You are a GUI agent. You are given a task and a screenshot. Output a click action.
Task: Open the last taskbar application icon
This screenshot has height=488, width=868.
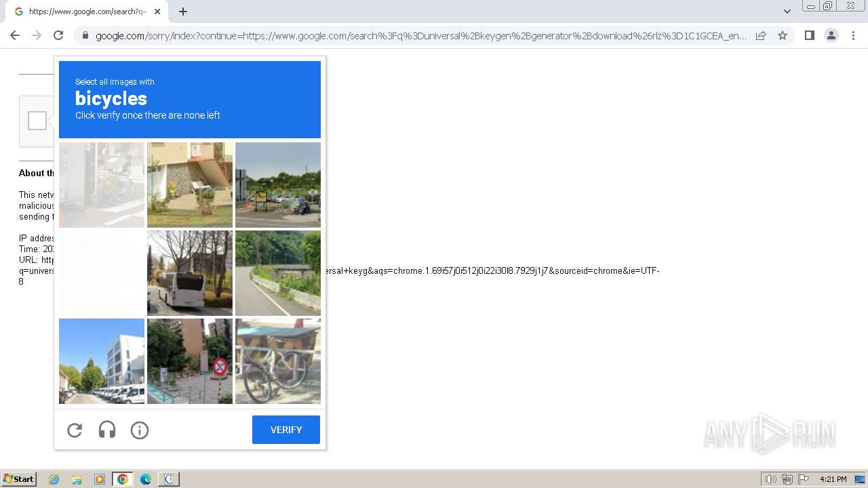[169, 479]
